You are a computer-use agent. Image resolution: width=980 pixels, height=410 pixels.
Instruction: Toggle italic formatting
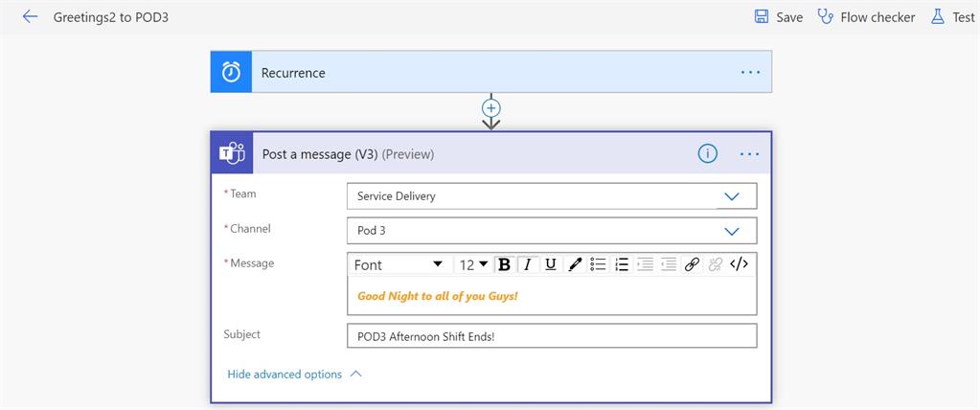[528, 264]
